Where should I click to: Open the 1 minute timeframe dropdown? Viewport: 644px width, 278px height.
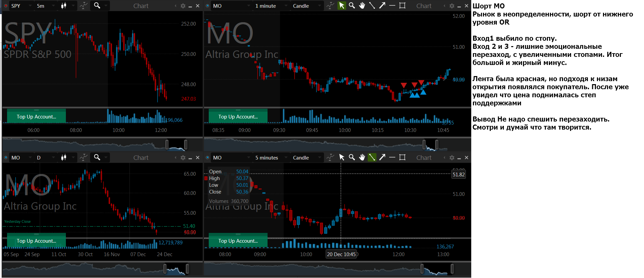point(272,6)
